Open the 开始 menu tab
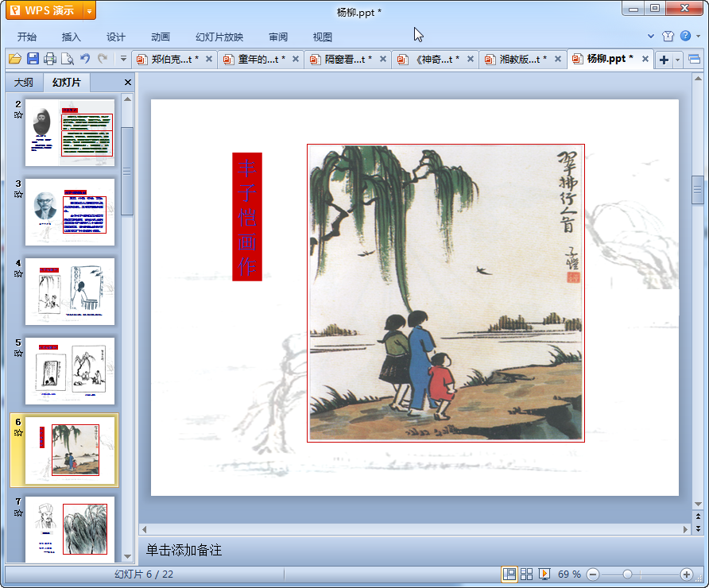The width and height of the screenshot is (709, 588). coord(27,37)
